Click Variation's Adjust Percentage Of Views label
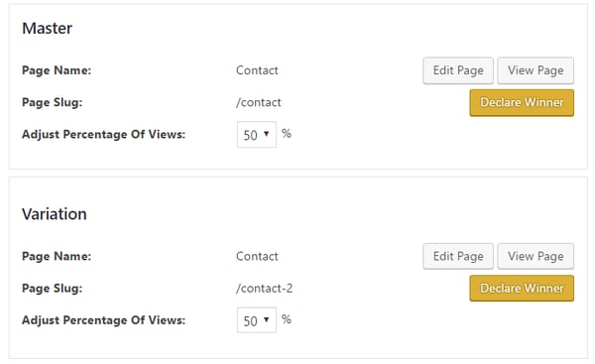The height and width of the screenshot is (364, 595). click(x=103, y=320)
